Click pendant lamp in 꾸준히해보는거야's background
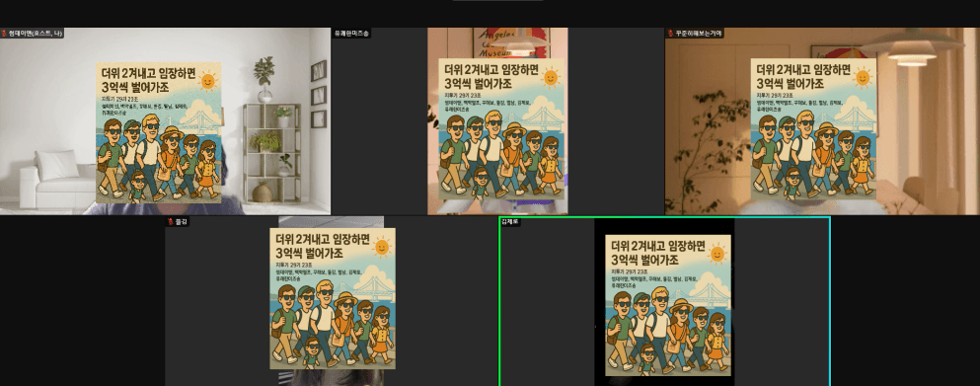980x386 pixels. point(912,47)
